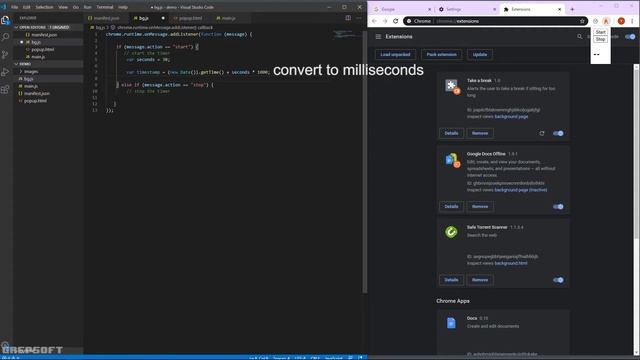Open the View menu
Image resolution: width=640 pixels, height=360 pixels.
(63, 7)
